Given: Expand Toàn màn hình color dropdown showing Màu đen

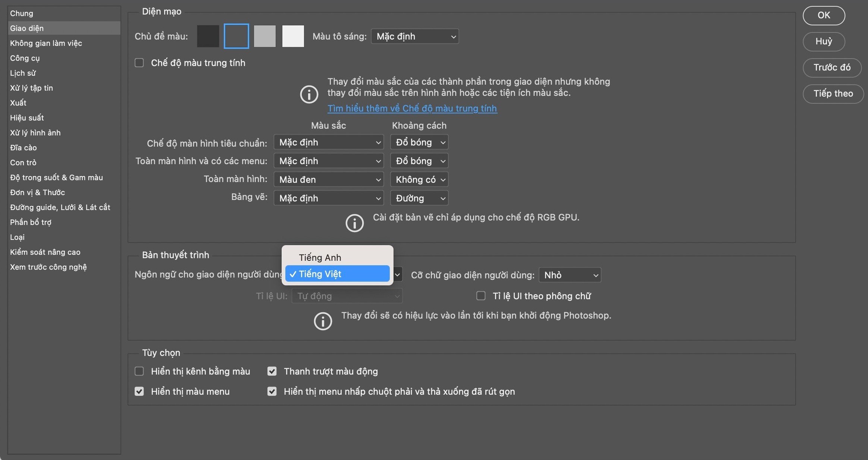Looking at the screenshot, I should pyautogui.click(x=329, y=179).
